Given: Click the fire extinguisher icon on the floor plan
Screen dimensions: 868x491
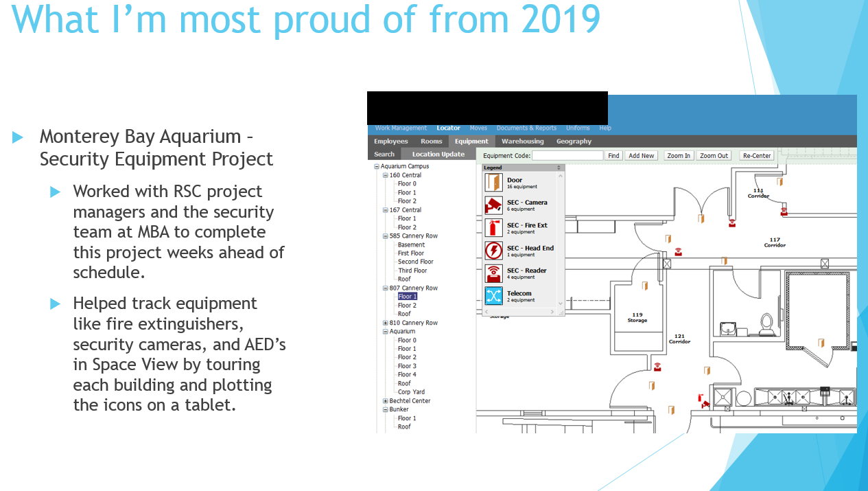Looking at the screenshot, I should pos(699,398).
